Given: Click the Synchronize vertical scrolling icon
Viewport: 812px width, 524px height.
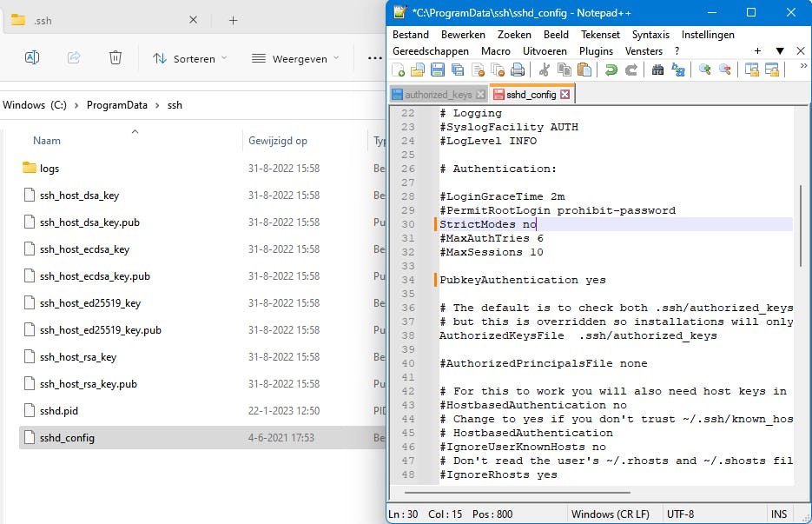Looking at the screenshot, I should [x=751, y=70].
